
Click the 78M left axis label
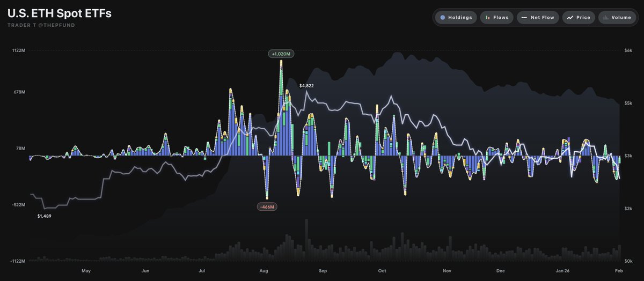[20, 148]
